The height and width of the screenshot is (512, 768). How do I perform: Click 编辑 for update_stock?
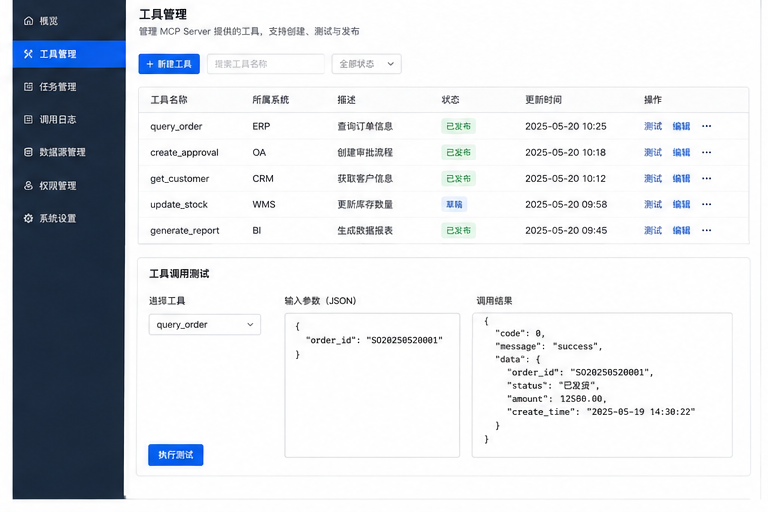[x=681, y=204]
